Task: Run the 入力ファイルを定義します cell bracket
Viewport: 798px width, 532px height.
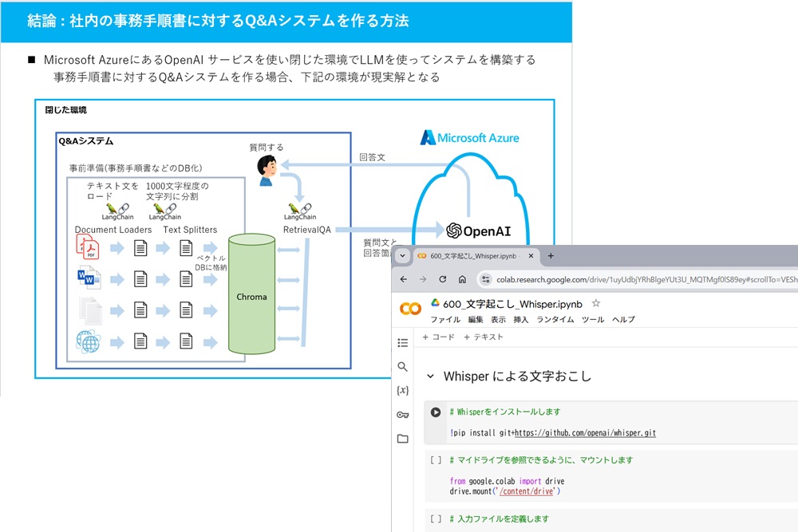Action: pos(436,518)
